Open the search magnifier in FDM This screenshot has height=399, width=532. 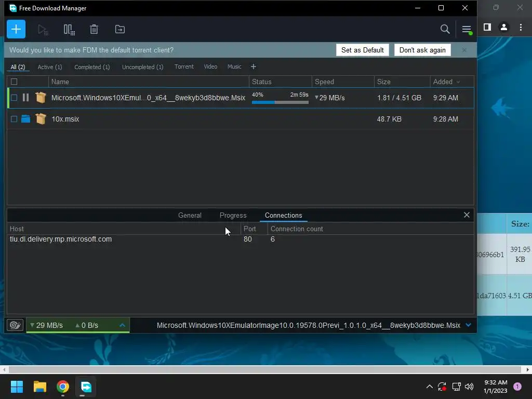pos(445,29)
